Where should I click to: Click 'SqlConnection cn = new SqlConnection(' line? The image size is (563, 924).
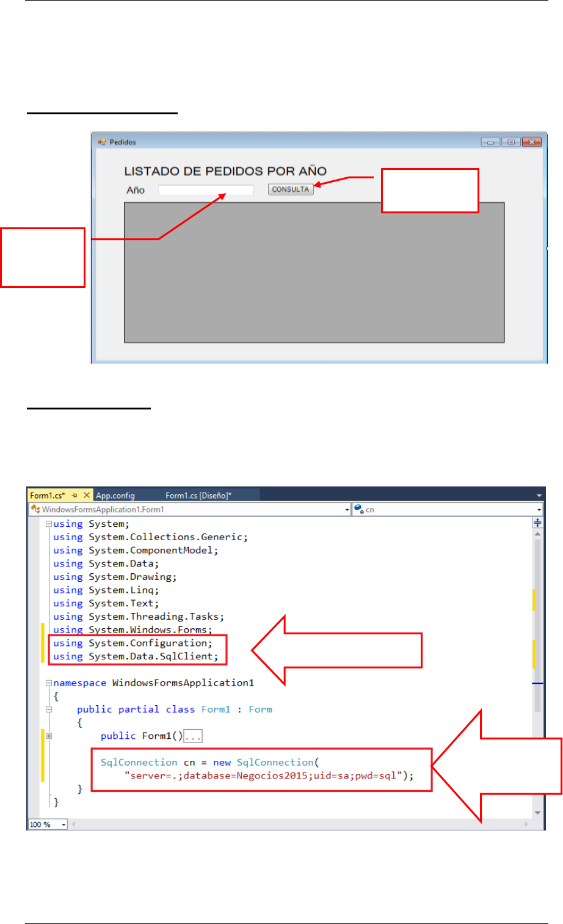click(209, 763)
